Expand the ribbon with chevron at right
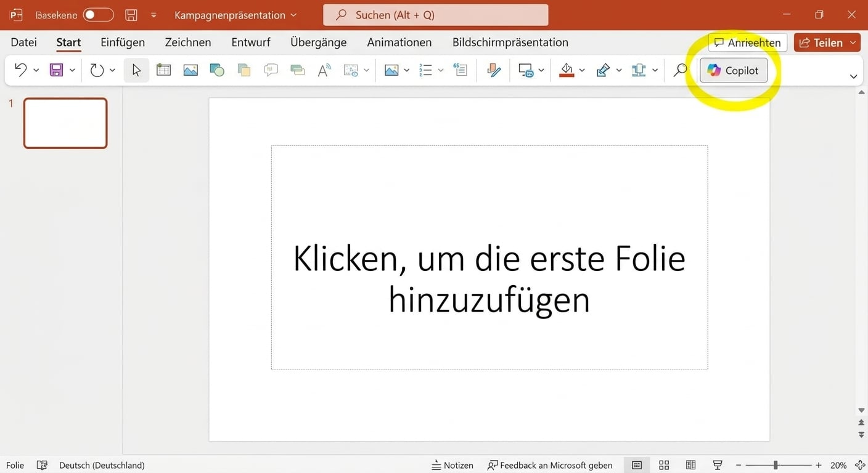Viewport: 868px width, 473px height. (854, 77)
